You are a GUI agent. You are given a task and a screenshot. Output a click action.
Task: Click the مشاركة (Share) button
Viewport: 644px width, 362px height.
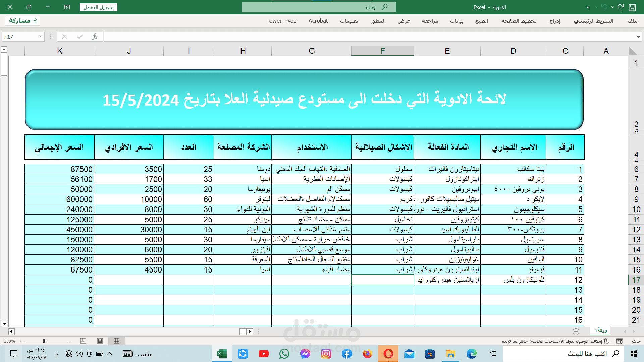[x=23, y=21]
